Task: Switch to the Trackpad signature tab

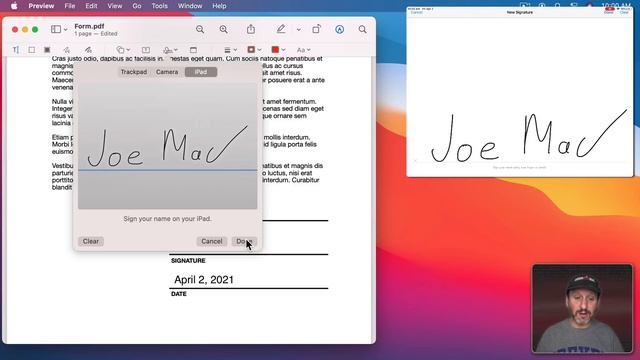Action: point(133,72)
